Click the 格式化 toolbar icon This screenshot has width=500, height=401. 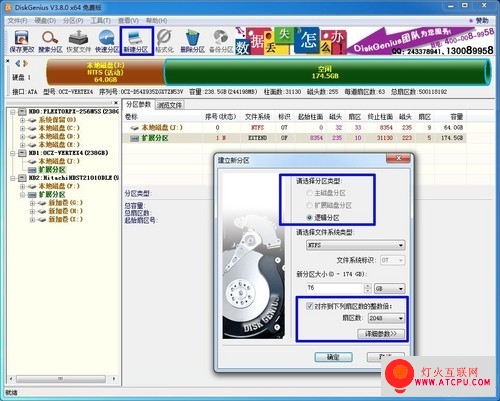(164, 41)
